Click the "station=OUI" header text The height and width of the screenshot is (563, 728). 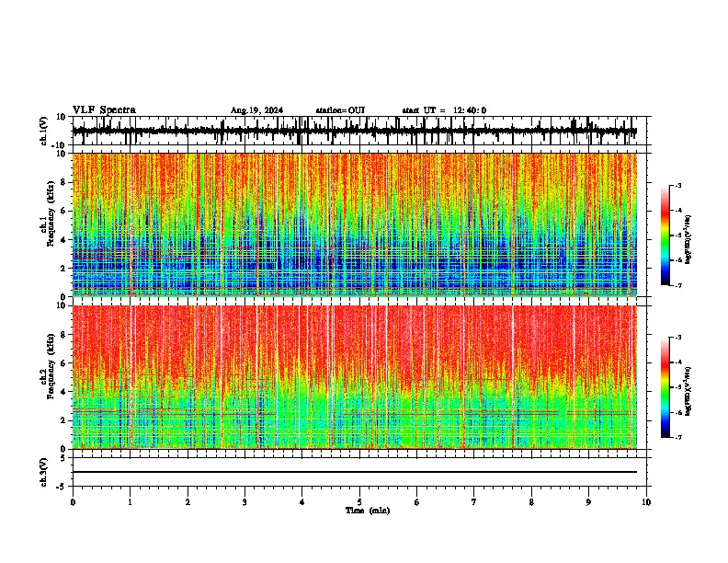coord(340,110)
